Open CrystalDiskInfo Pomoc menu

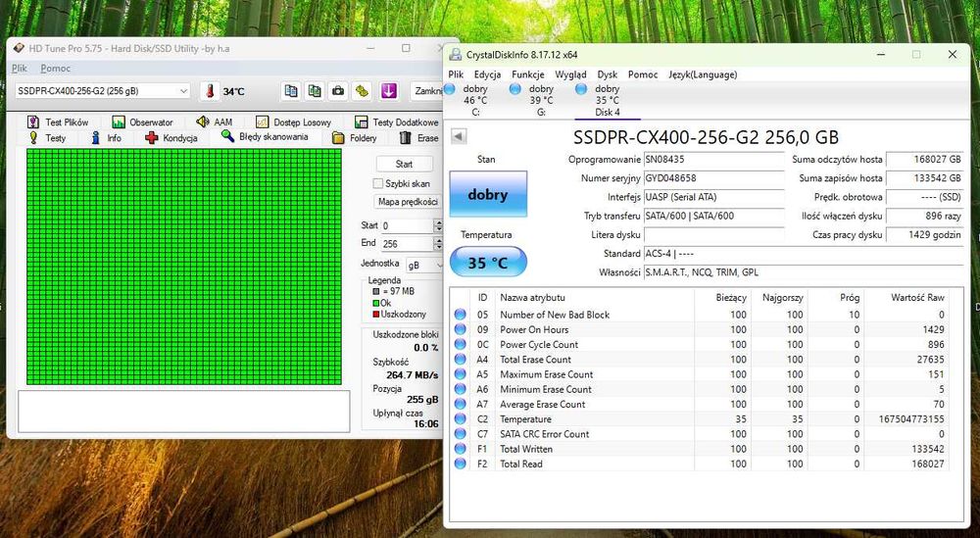click(x=643, y=74)
